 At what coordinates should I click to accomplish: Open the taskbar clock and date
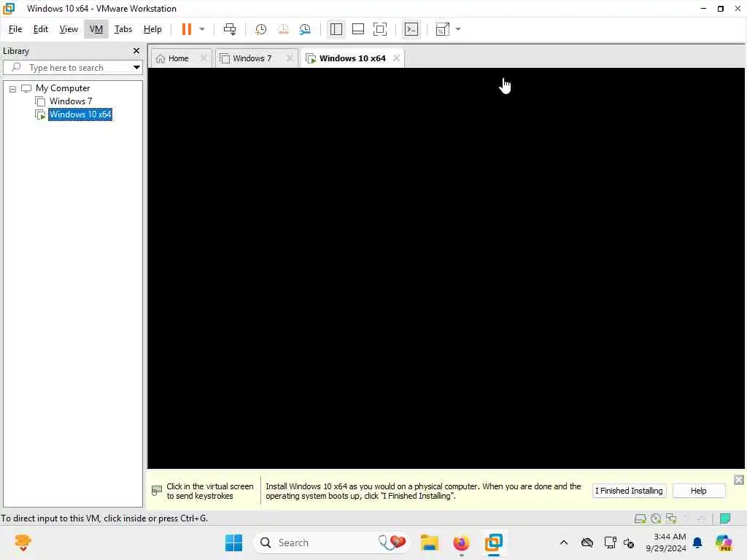coord(666,542)
